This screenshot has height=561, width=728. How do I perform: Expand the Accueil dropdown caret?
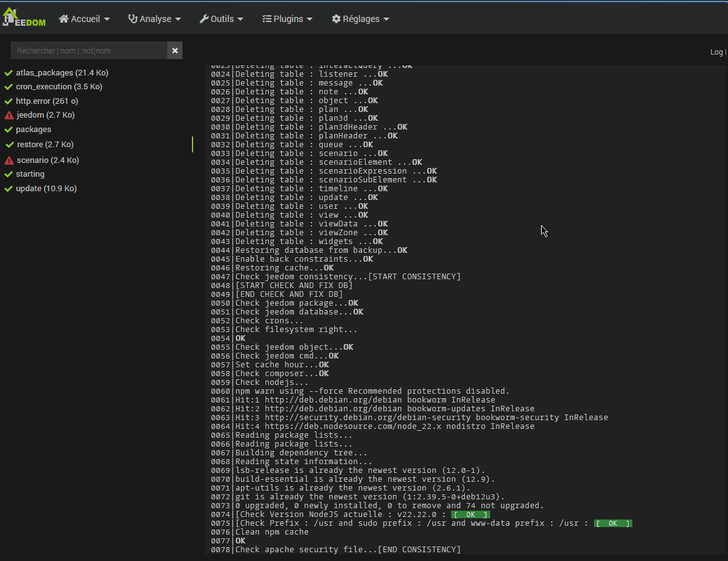pos(107,19)
